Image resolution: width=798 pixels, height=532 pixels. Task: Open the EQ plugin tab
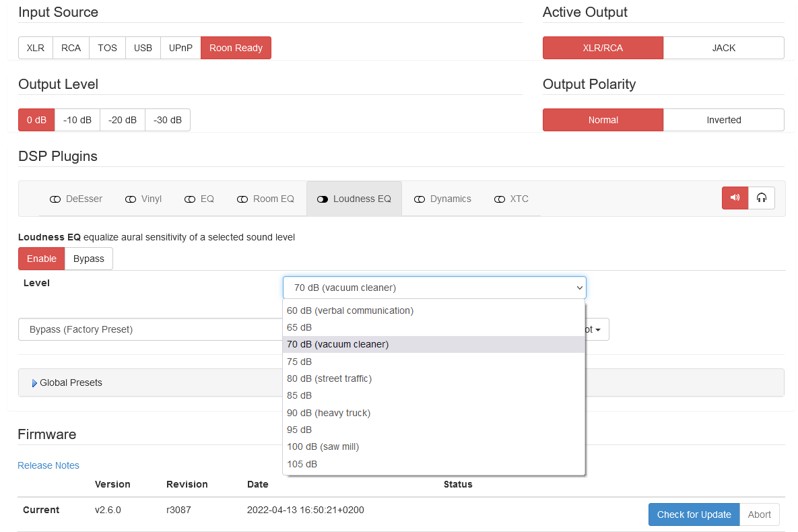click(199, 199)
